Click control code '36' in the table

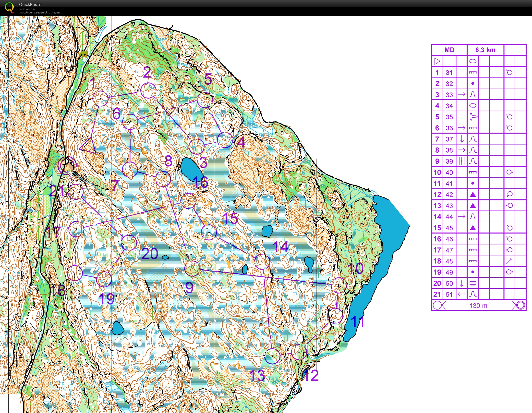click(x=449, y=128)
